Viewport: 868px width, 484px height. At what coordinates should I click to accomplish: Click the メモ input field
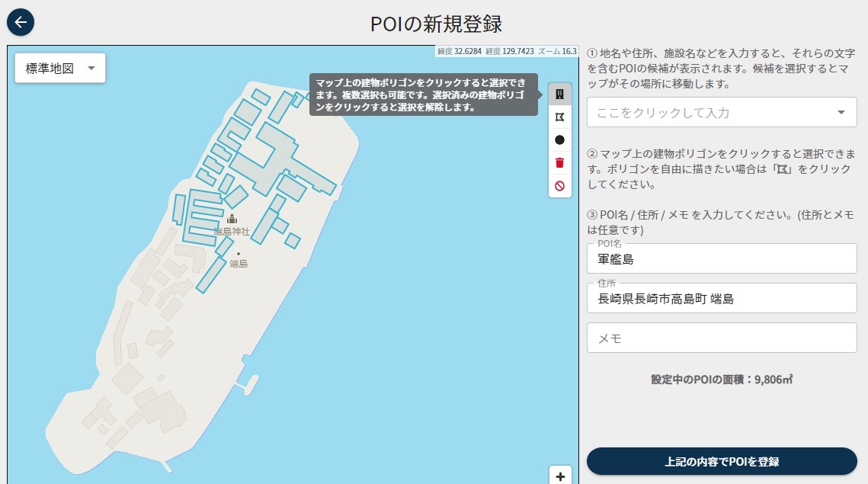point(721,338)
